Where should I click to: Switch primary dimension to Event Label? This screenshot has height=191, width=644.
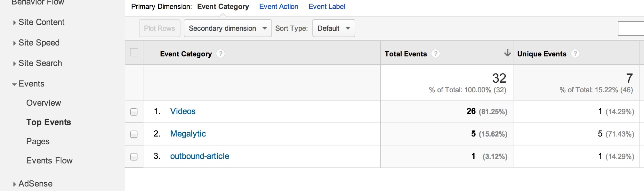coord(326,6)
